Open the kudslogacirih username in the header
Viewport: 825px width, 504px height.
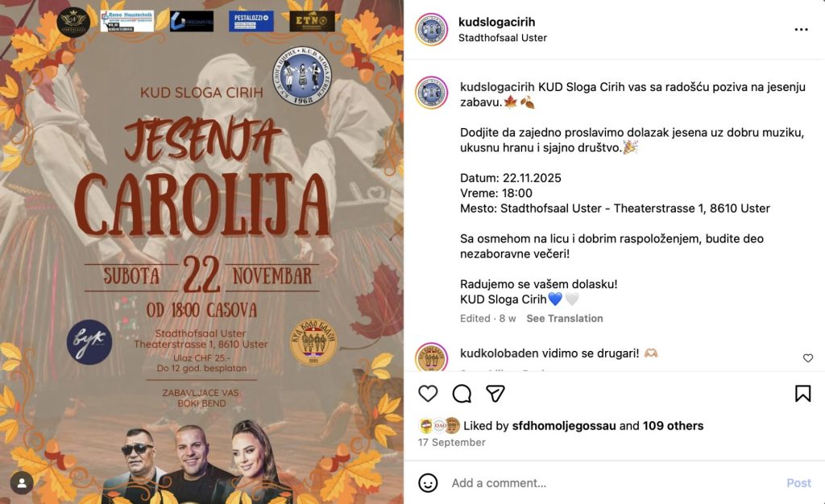(x=496, y=22)
